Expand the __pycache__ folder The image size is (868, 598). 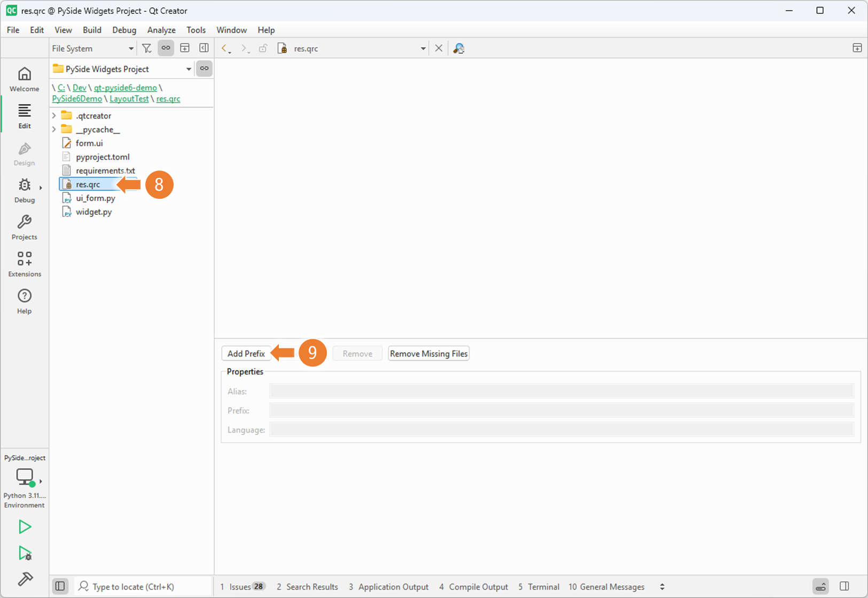[x=54, y=129]
